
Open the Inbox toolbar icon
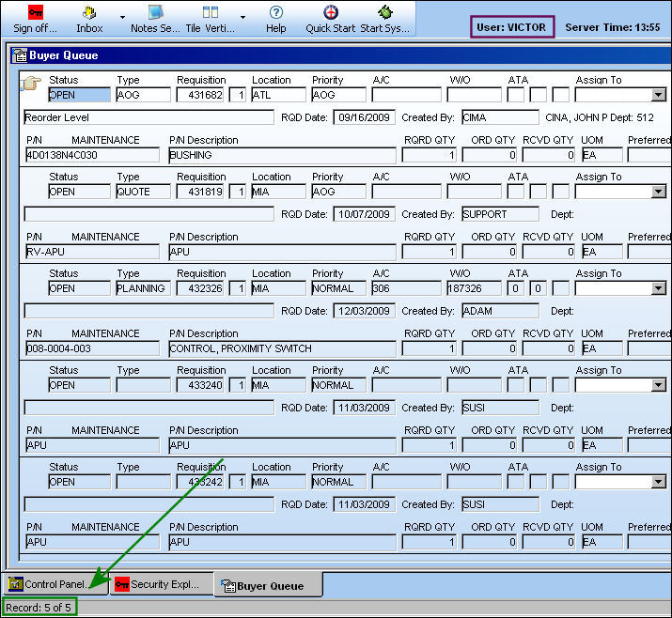[89, 13]
